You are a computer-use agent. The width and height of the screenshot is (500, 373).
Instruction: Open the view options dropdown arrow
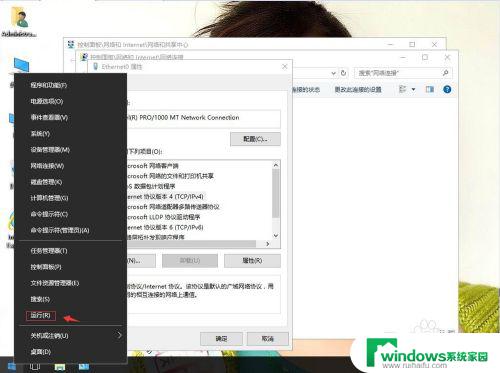[413, 89]
